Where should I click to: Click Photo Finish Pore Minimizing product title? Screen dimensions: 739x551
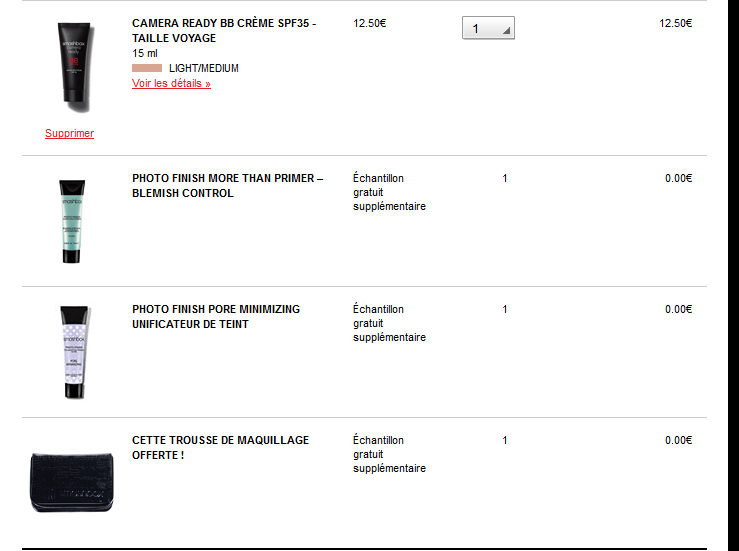[x=215, y=317]
